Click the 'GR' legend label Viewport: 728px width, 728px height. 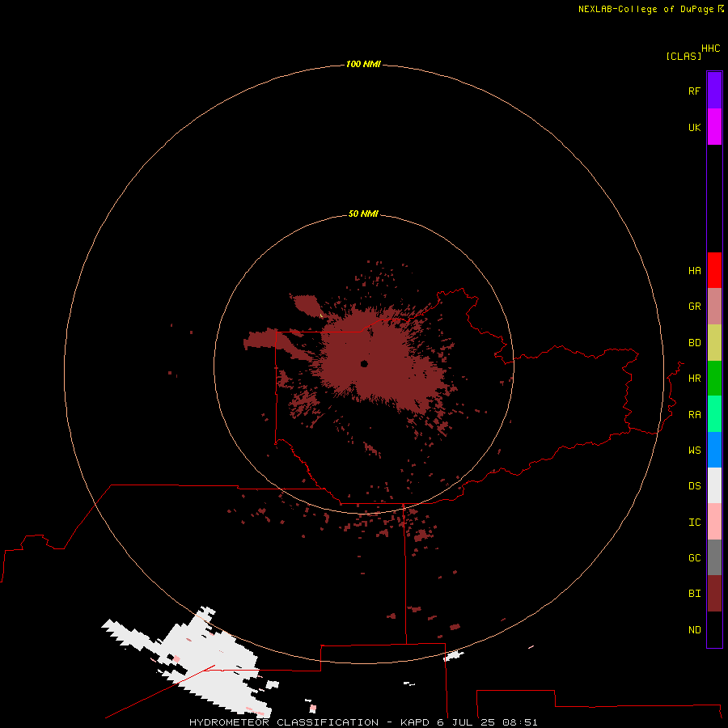[694, 307]
